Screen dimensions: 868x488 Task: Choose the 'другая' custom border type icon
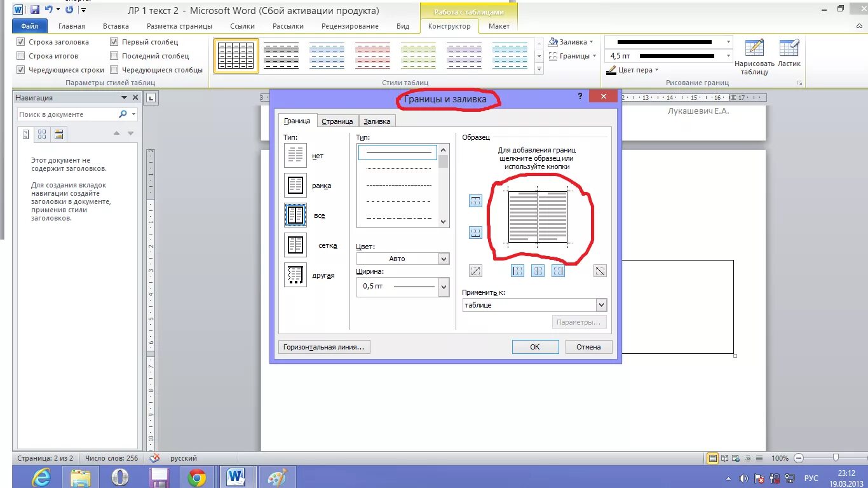click(x=295, y=275)
